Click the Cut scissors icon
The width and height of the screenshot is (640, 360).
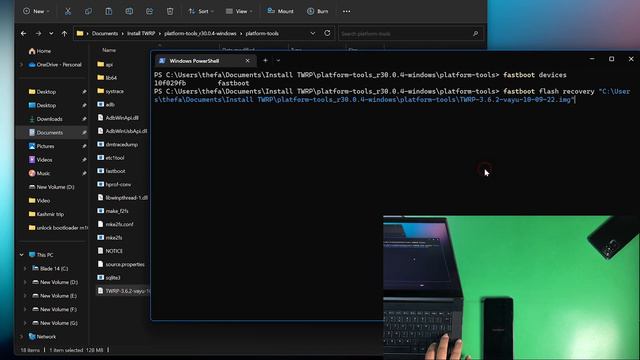pos(68,11)
